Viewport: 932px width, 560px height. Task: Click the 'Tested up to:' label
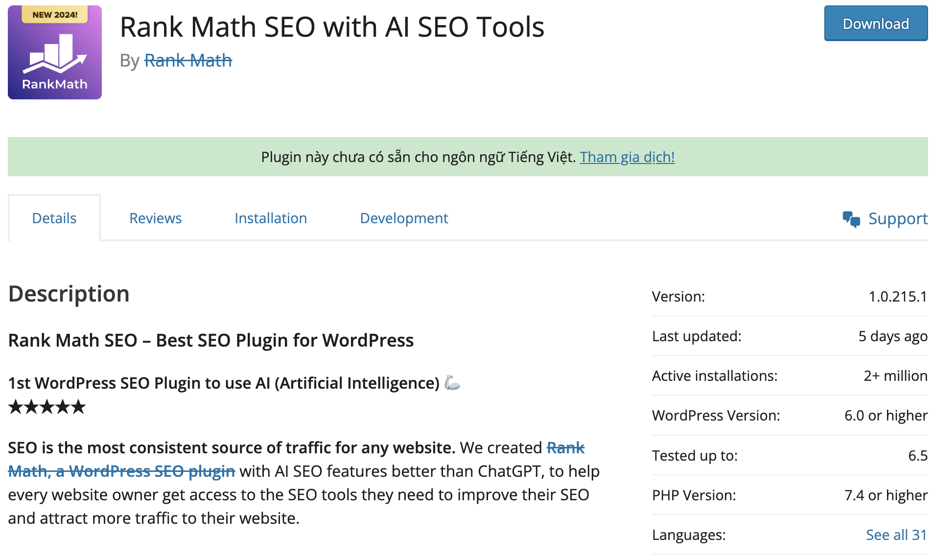point(695,456)
